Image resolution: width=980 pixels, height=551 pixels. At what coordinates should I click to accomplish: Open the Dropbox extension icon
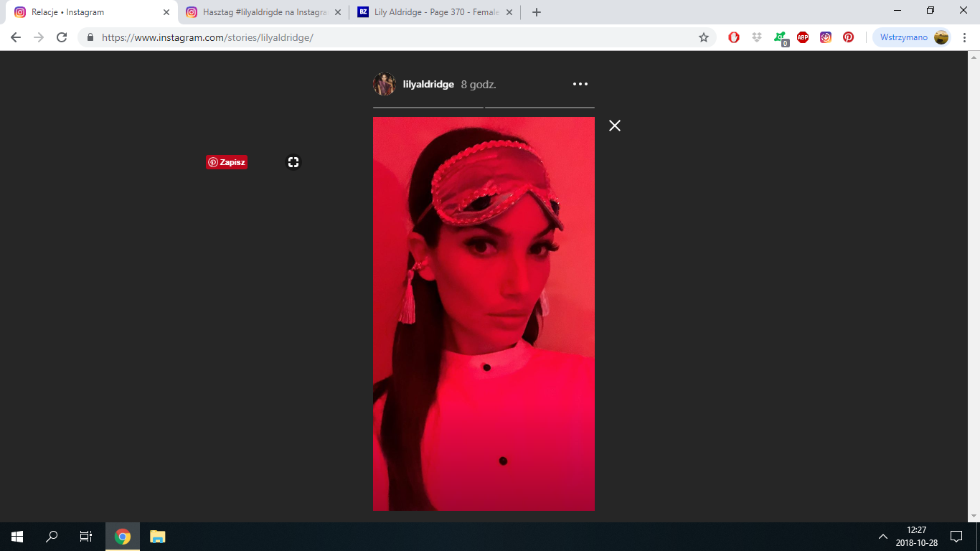[757, 37]
